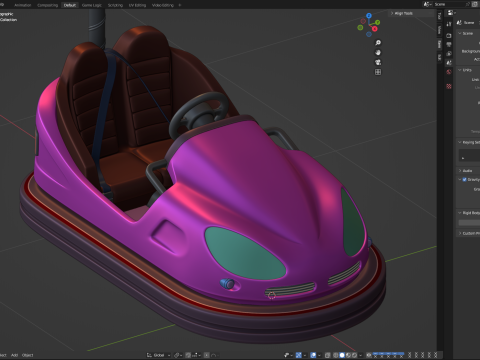Click the Rigid Body World button

469,222
